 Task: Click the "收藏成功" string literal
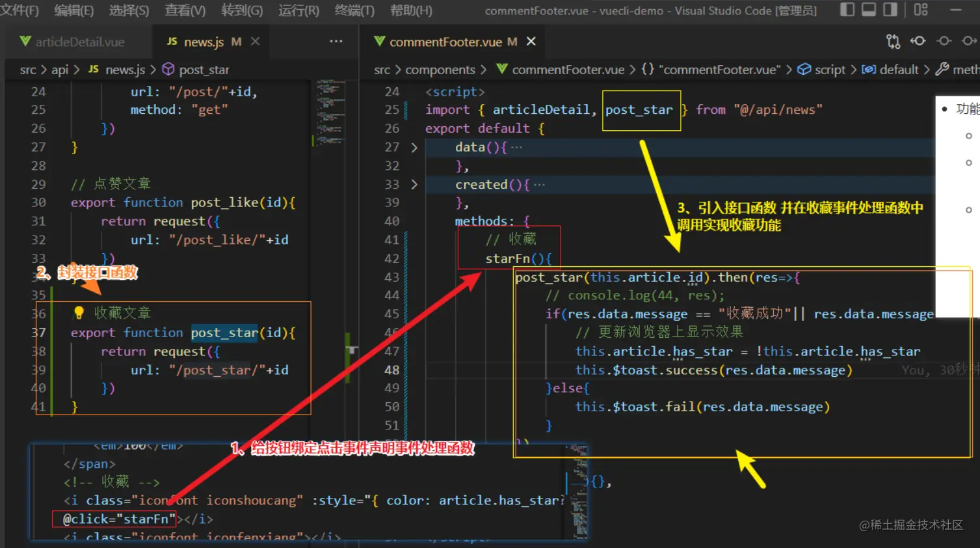[x=754, y=314]
